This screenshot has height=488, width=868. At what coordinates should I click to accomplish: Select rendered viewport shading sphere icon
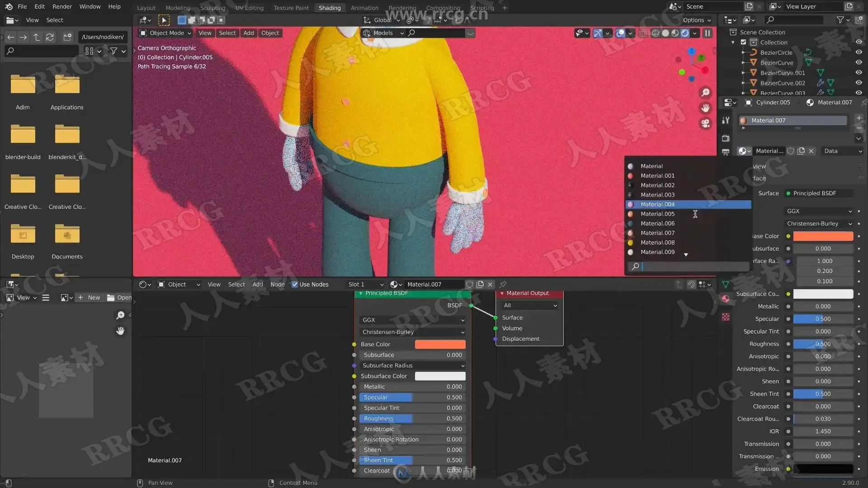(x=685, y=33)
